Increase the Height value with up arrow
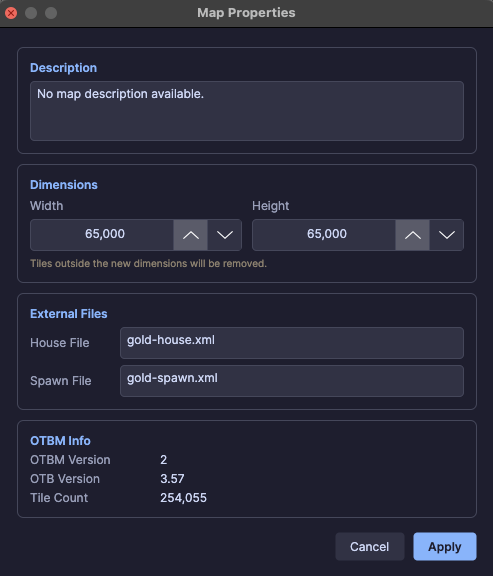This screenshot has width=493, height=576. 413,235
